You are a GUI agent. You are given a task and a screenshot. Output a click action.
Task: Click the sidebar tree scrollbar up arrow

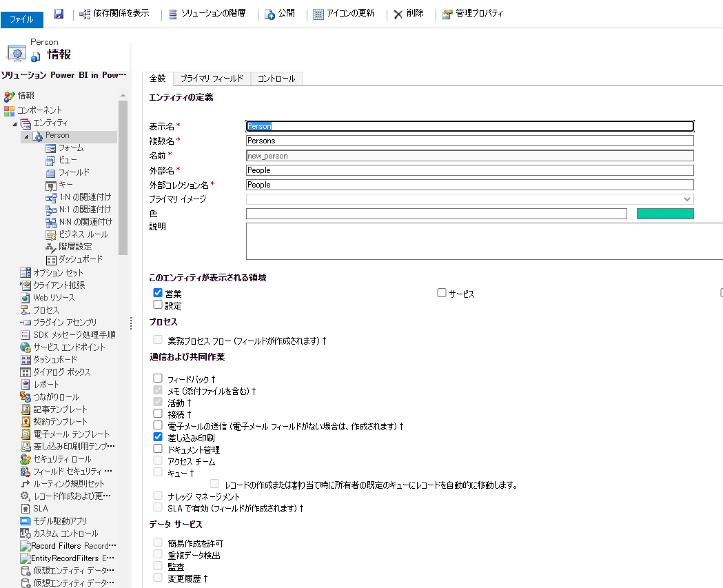click(123, 95)
